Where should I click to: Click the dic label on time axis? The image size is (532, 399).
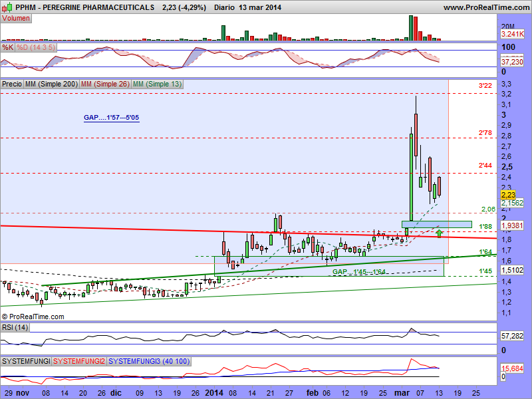116,393
